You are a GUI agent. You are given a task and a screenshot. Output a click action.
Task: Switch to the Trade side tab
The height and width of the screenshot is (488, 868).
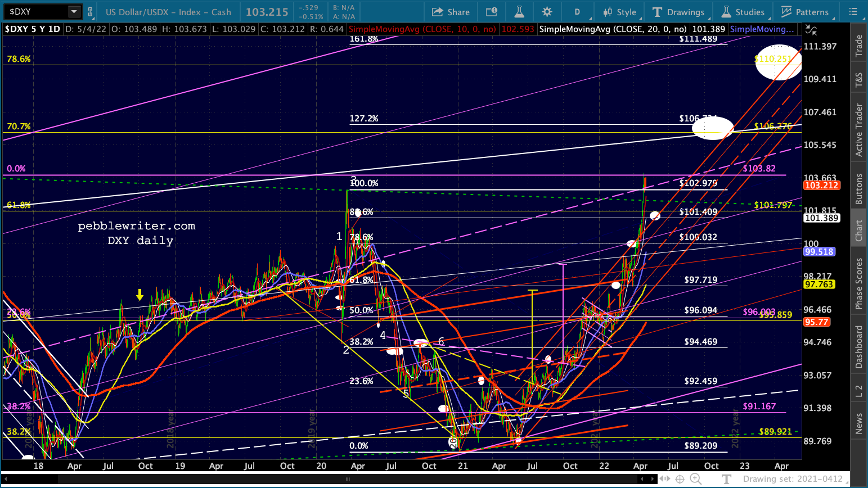859,46
